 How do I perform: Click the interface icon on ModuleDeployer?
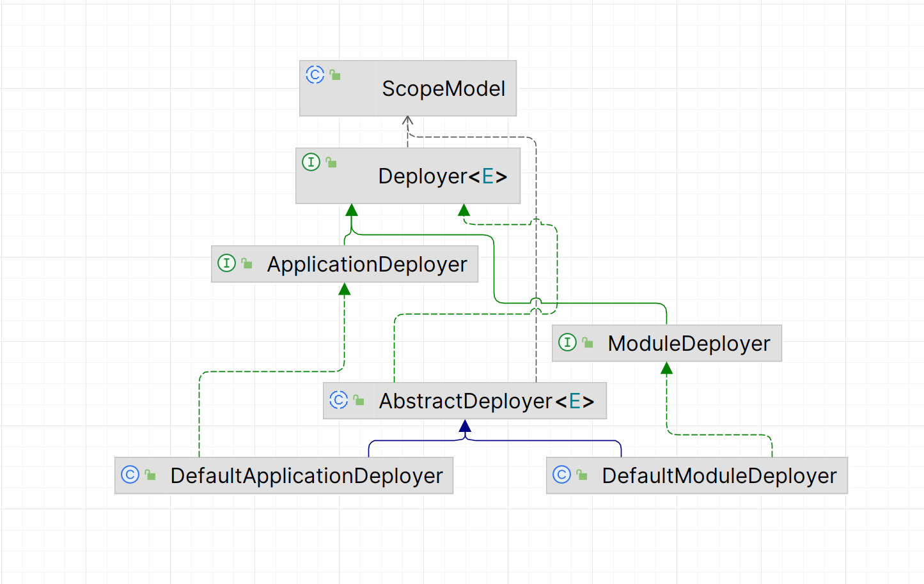(568, 342)
